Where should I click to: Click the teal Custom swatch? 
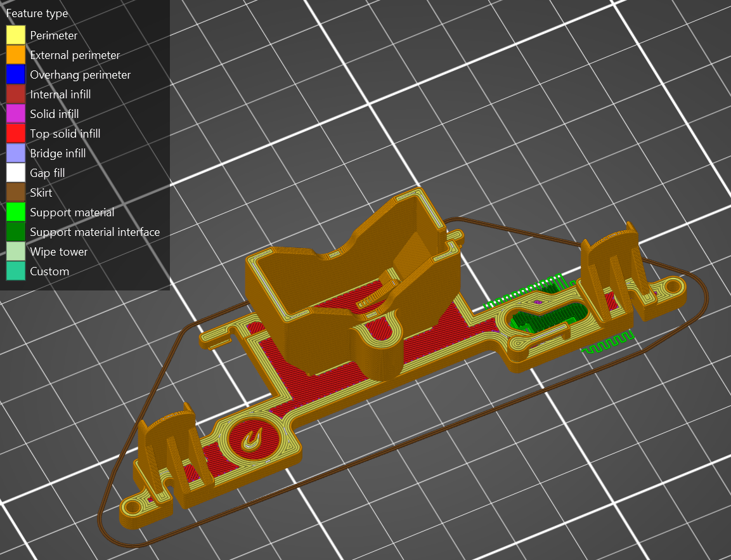15,271
